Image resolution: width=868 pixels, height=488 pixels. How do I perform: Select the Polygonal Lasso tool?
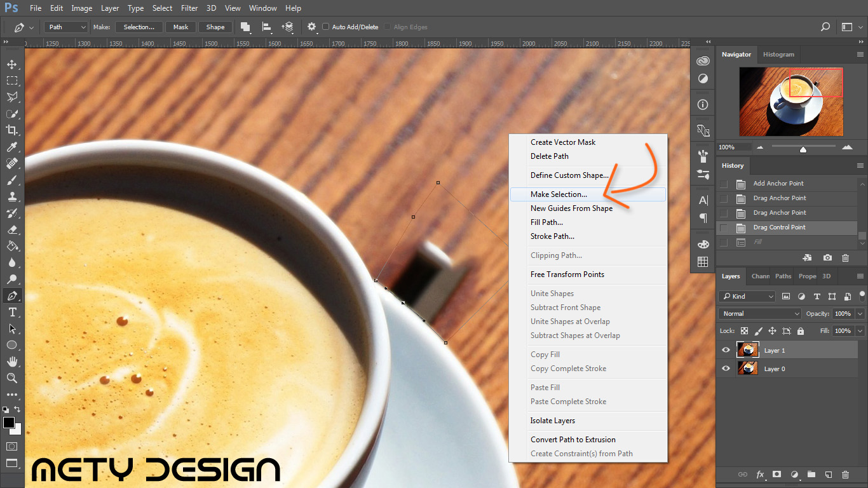[11, 97]
